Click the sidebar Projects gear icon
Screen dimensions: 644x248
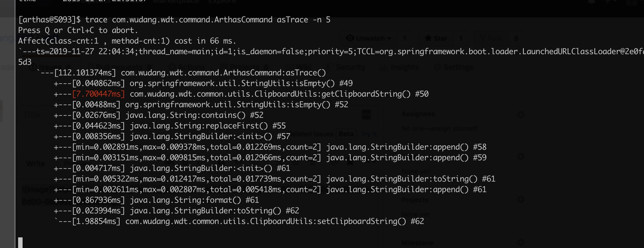click(520, 200)
